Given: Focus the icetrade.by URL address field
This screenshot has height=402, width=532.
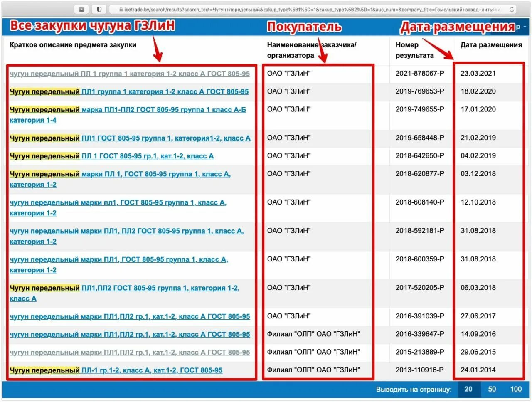Looking at the screenshot, I should tap(313, 9).
